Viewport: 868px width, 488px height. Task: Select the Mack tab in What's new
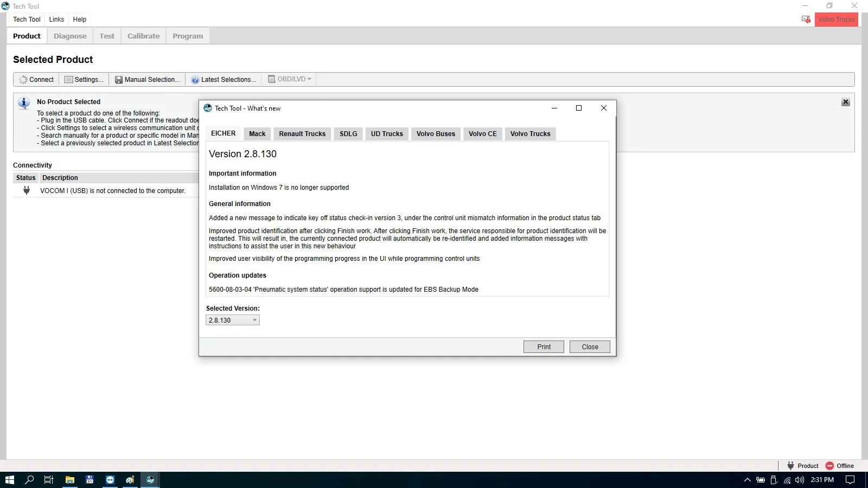(x=257, y=134)
